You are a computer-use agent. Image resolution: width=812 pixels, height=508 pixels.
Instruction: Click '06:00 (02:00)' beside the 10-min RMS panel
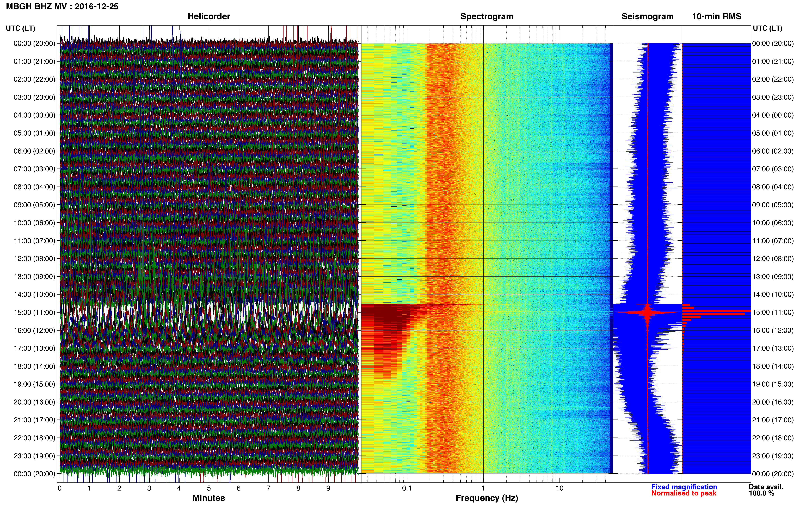coord(773,151)
